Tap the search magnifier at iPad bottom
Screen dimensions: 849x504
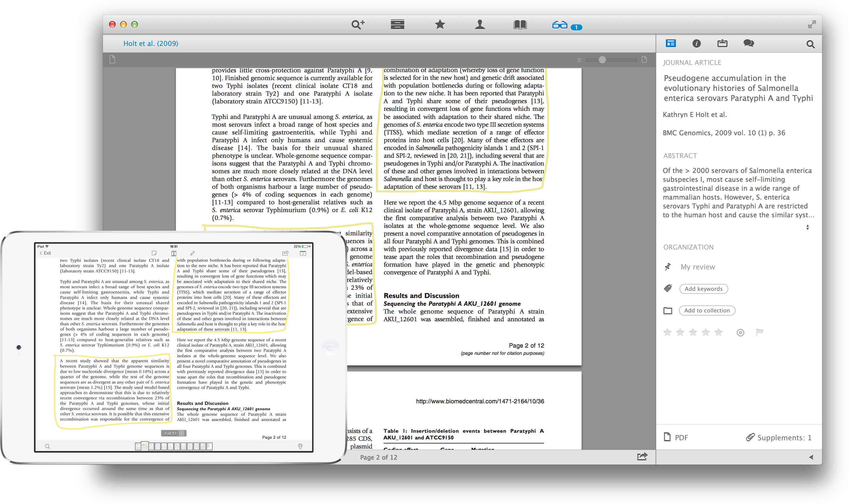click(47, 446)
